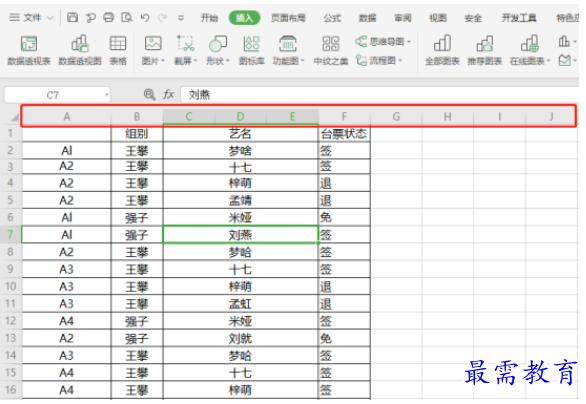Click the 孟虹 cell in row 11

(240, 304)
